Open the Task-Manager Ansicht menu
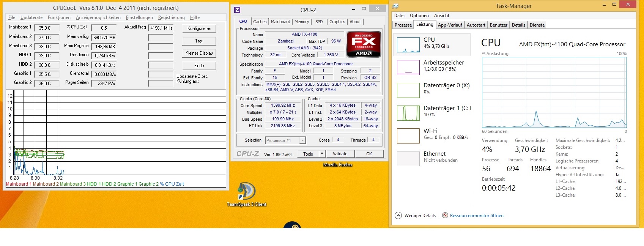Image resolution: width=644 pixels, height=246 pixels. point(442,16)
